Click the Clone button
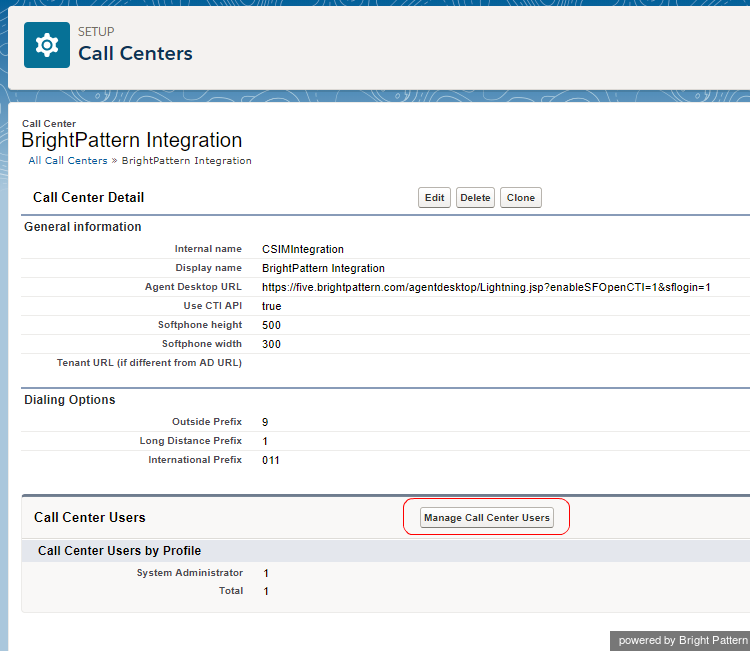Viewport: 750px width, 651px height. tap(520, 198)
